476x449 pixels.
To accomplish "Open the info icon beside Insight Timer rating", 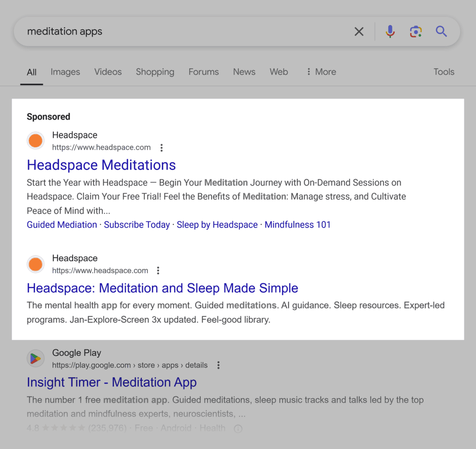I will (x=238, y=429).
